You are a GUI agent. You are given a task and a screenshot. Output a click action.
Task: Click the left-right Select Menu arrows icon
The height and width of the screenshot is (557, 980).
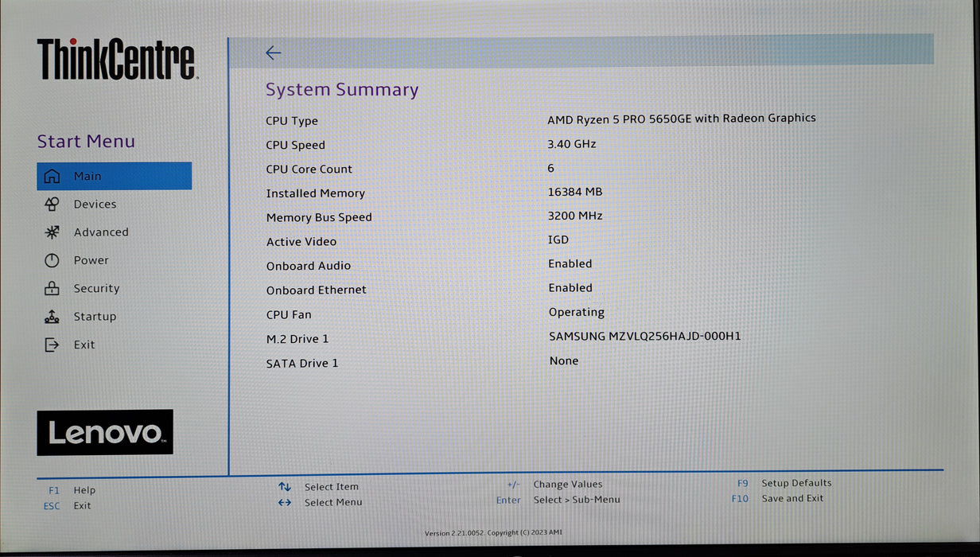[x=285, y=502]
